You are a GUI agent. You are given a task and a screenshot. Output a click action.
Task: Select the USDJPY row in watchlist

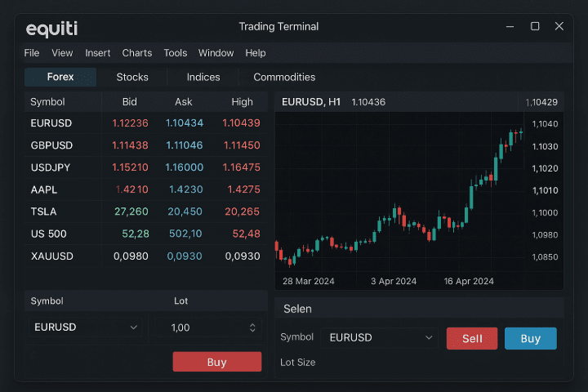click(x=146, y=167)
